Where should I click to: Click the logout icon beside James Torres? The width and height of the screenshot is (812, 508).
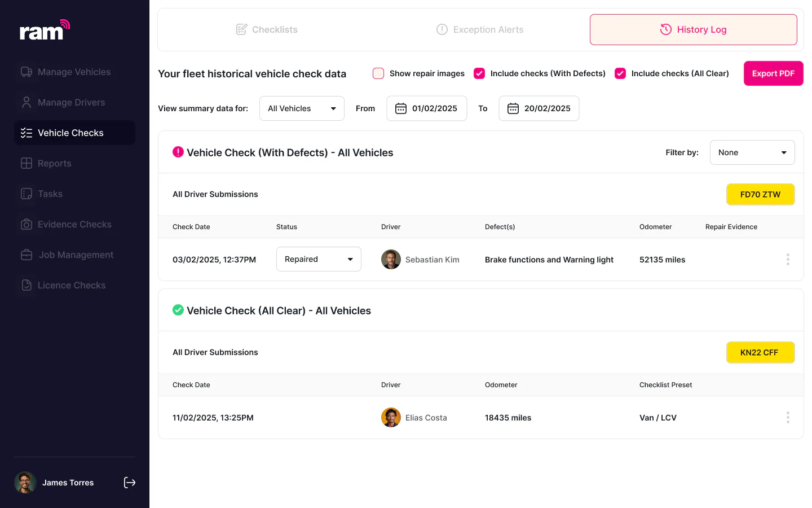(130, 483)
